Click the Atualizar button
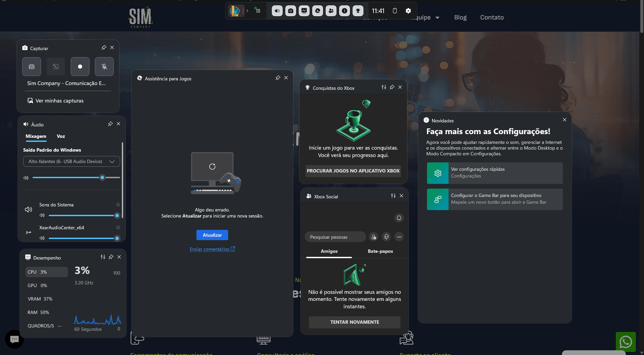644x355 pixels. click(212, 235)
